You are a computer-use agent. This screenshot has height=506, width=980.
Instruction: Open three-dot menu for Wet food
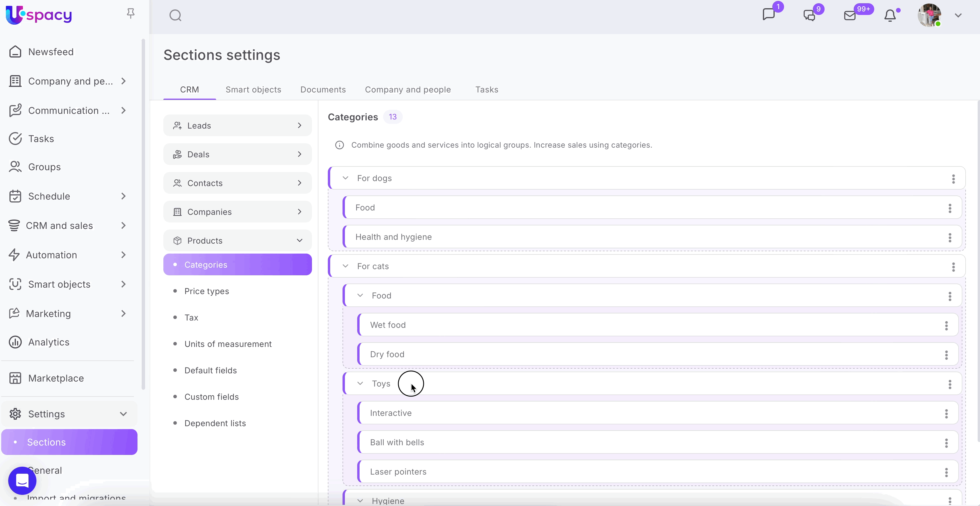click(946, 325)
